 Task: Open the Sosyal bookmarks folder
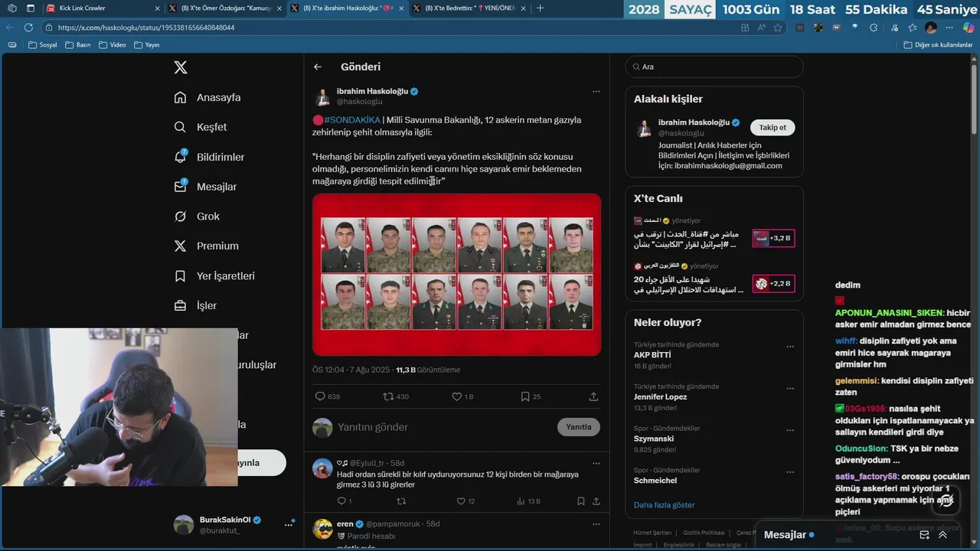click(x=43, y=44)
